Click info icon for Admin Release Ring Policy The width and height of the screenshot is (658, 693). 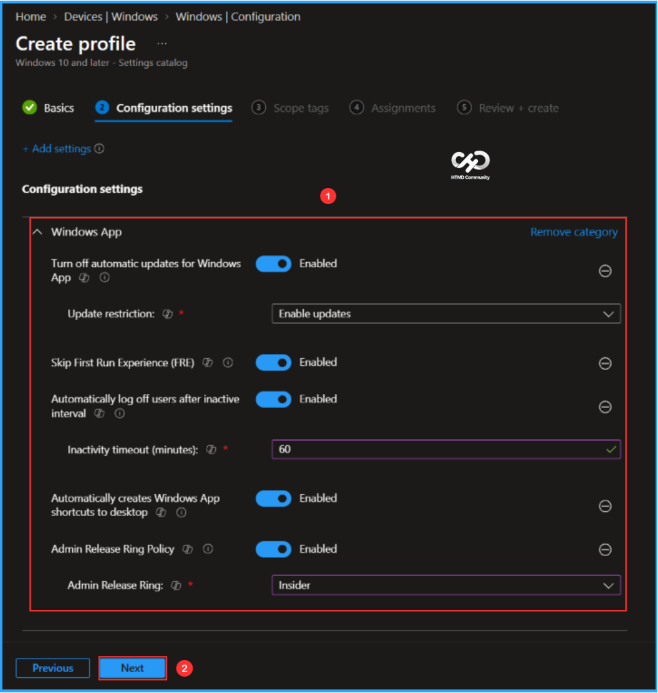(208, 549)
